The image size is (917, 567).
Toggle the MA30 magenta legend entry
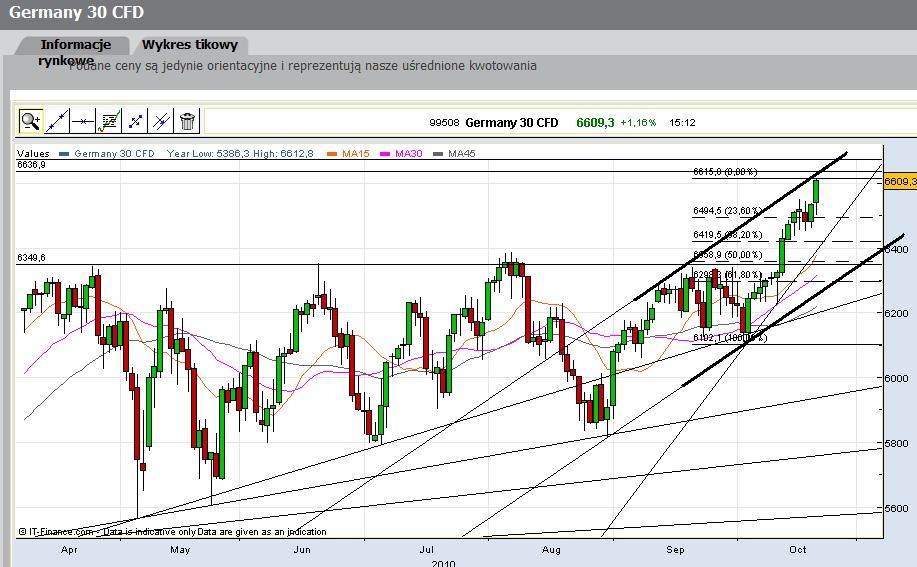tap(401, 154)
